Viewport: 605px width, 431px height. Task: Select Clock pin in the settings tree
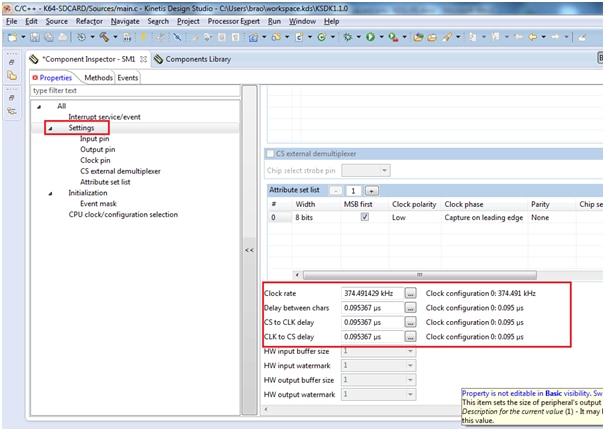click(x=95, y=160)
